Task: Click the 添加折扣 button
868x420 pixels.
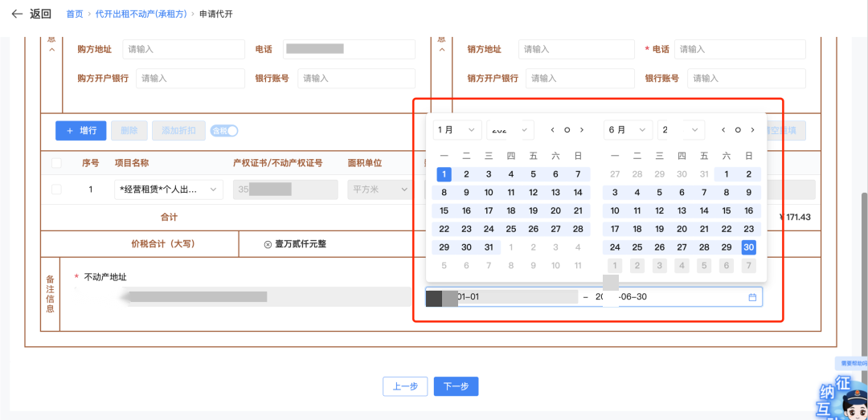Action: pyautogui.click(x=178, y=131)
